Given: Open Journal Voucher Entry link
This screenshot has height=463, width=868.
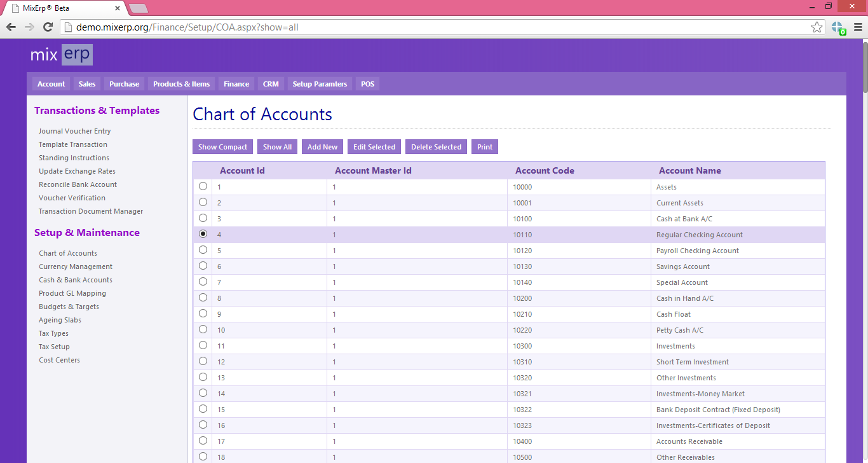Looking at the screenshot, I should point(74,131).
